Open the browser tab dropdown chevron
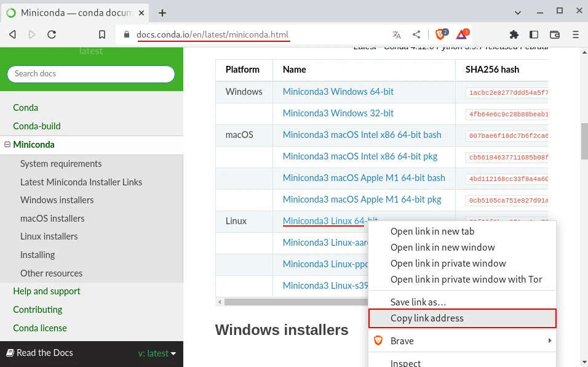This screenshot has width=588, height=367. tap(517, 12)
